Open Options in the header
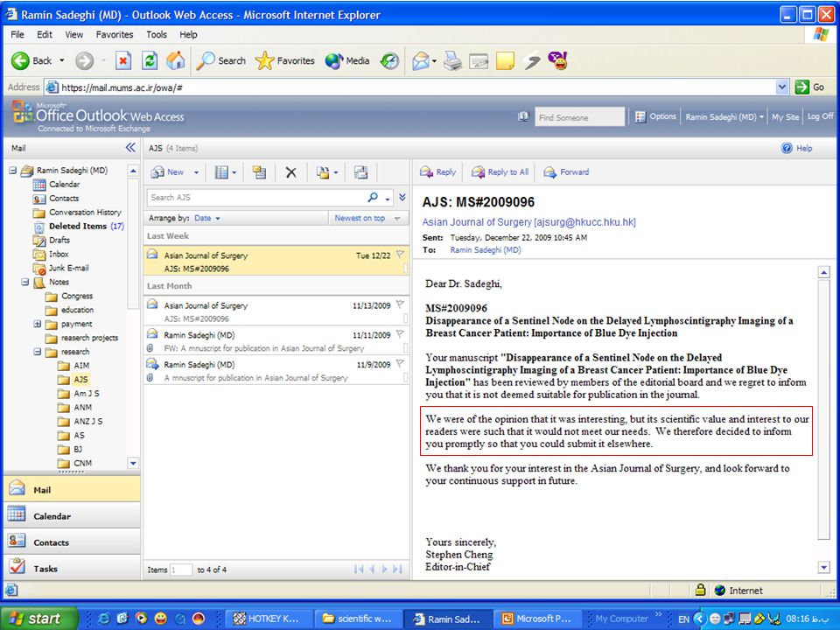Image resolution: width=840 pixels, height=630 pixels. [x=655, y=116]
